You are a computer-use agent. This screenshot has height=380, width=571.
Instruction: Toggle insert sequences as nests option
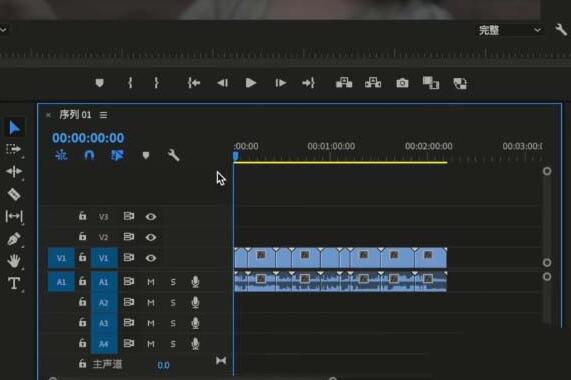click(61, 155)
